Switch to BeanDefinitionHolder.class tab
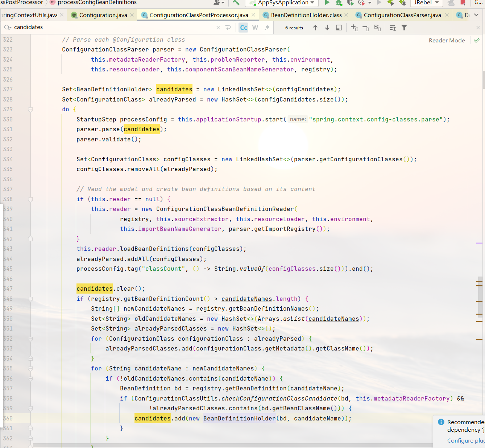This screenshot has width=485, height=448. point(306,15)
